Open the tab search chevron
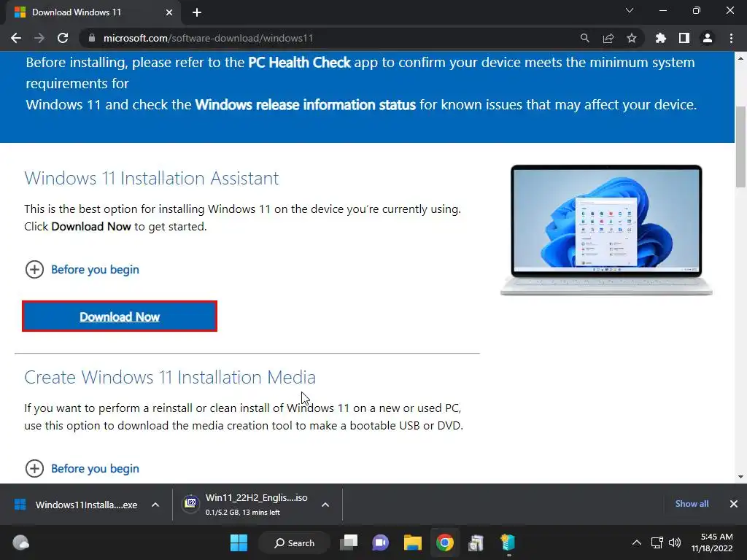 tap(630, 10)
